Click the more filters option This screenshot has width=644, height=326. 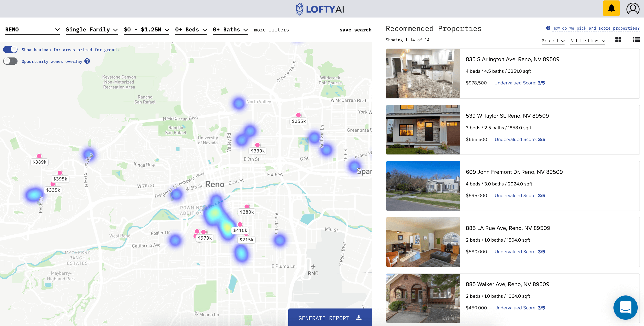[271, 30]
